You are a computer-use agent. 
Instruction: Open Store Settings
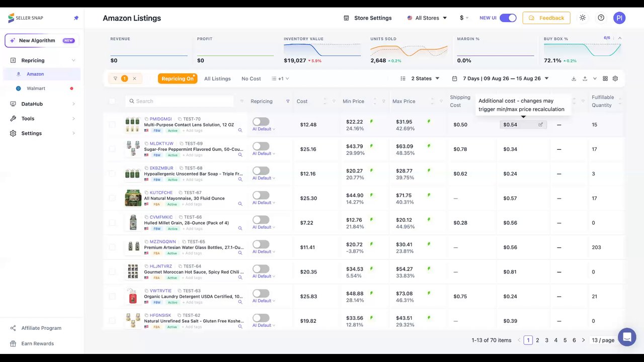point(367,18)
